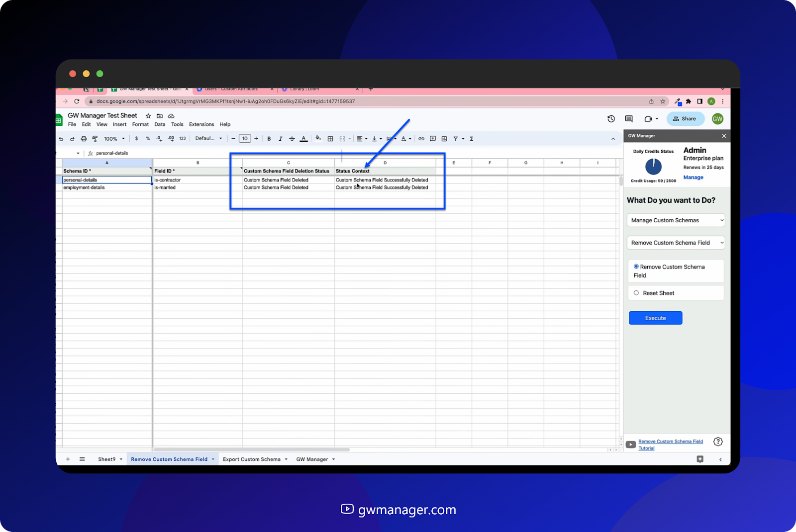Decrease font size with minus button

(x=233, y=139)
